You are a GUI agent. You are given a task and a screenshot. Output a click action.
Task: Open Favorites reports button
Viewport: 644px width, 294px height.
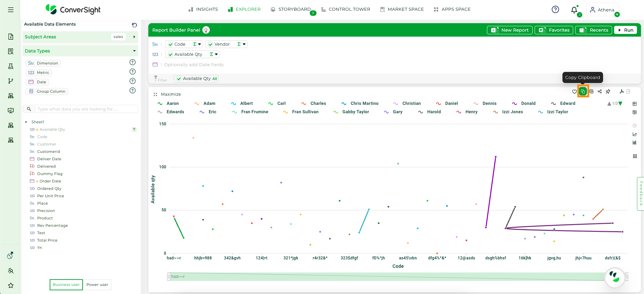point(554,30)
